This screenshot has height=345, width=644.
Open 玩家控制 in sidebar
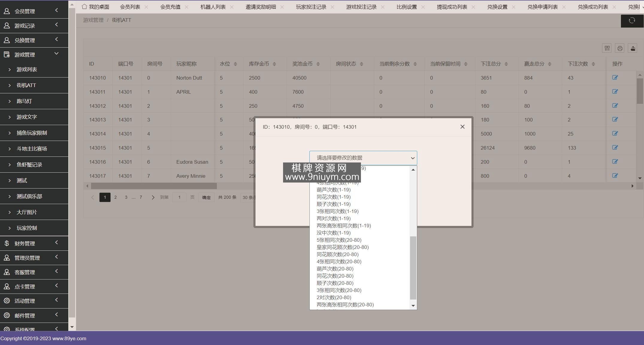tap(34, 228)
